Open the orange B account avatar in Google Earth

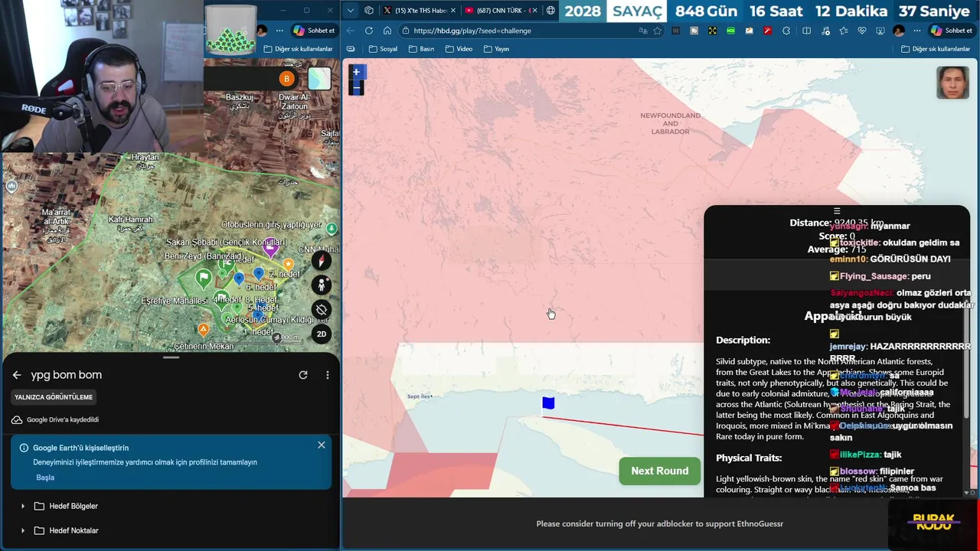(x=286, y=79)
